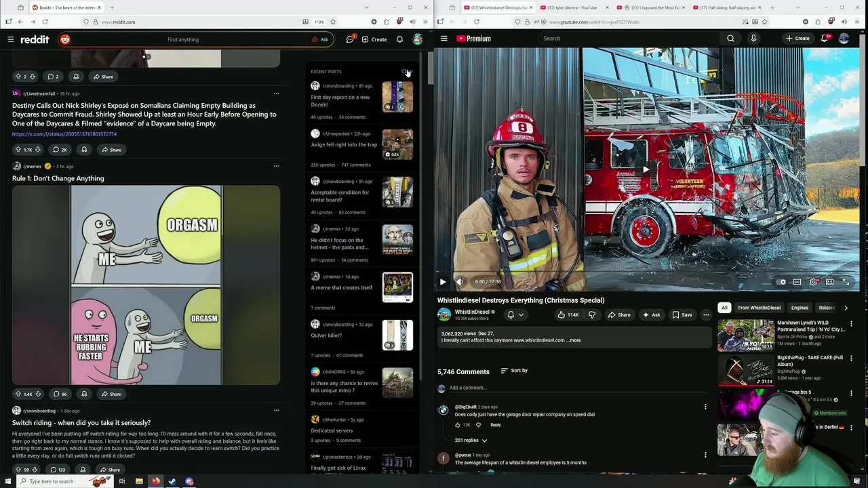Screen dimensions: 868x488
Task: Open overflow menu of LivestreamFail post
Action: (276, 94)
